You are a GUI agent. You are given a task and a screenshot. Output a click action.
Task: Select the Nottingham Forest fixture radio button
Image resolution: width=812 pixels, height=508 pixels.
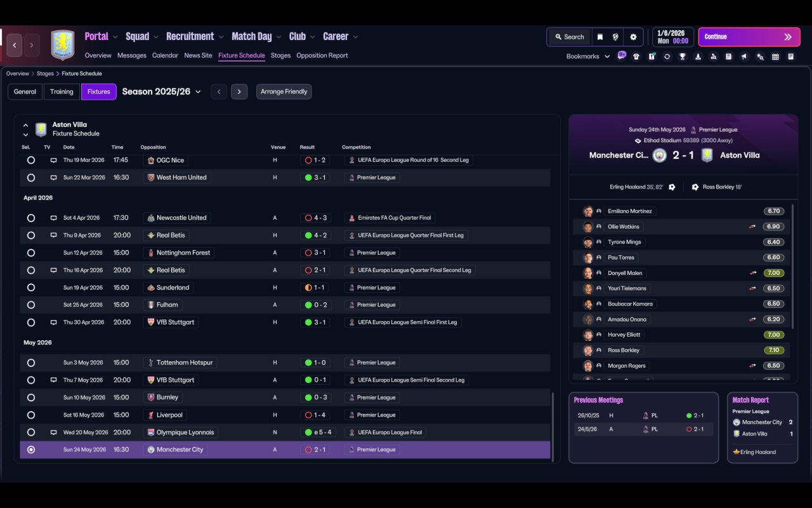[x=30, y=253]
